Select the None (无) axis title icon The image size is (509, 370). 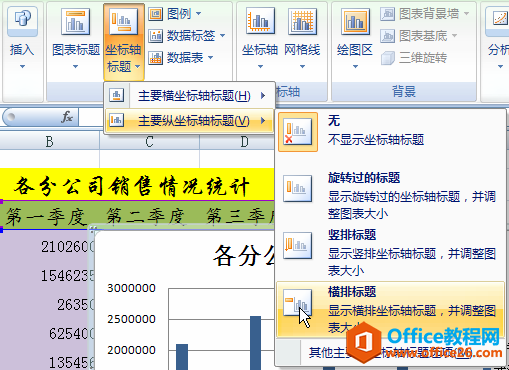[298, 132]
